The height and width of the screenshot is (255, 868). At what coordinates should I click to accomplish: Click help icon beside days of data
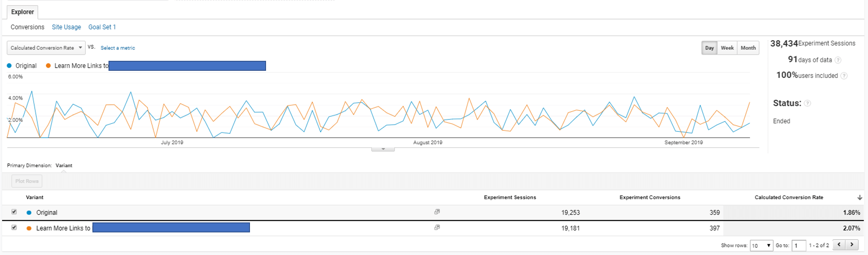838,60
